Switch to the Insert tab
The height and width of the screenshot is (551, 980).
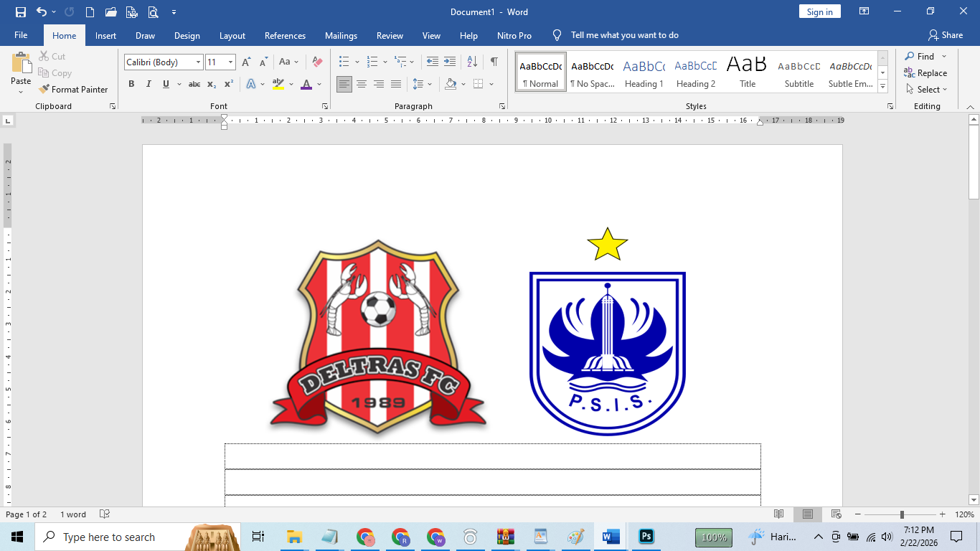105,35
